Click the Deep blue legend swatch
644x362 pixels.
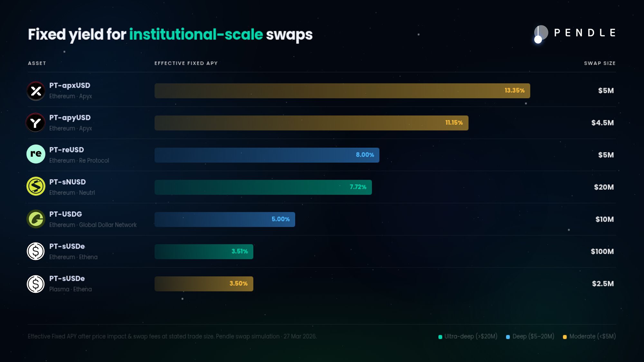coord(508,337)
